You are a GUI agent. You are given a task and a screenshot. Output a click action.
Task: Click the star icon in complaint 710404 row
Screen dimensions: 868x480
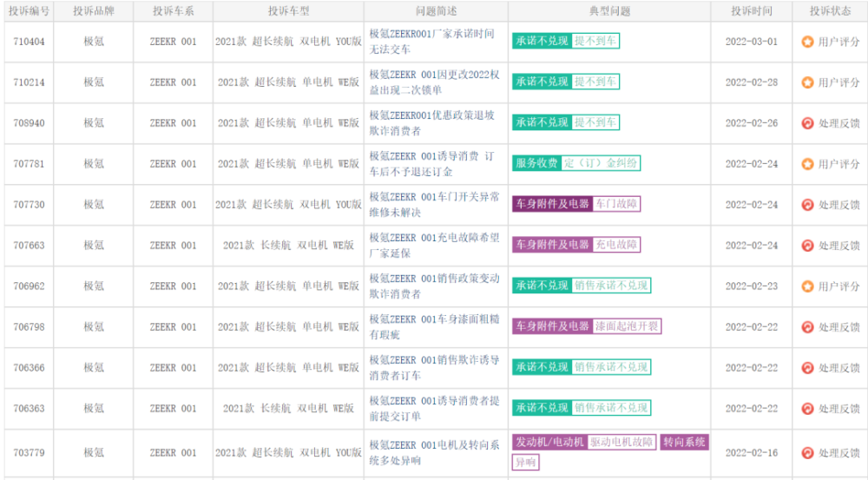[x=807, y=42]
